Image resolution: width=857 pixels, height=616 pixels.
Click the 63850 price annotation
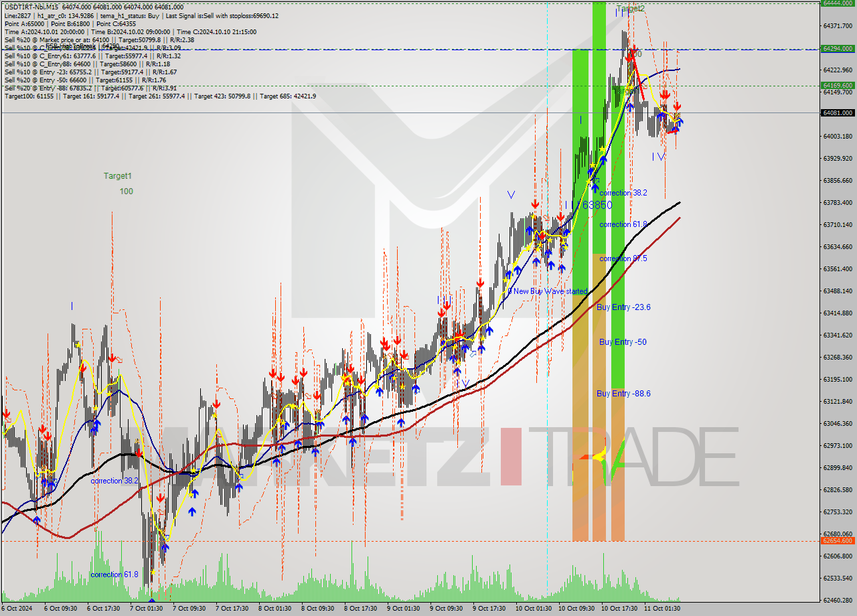(597, 205)
